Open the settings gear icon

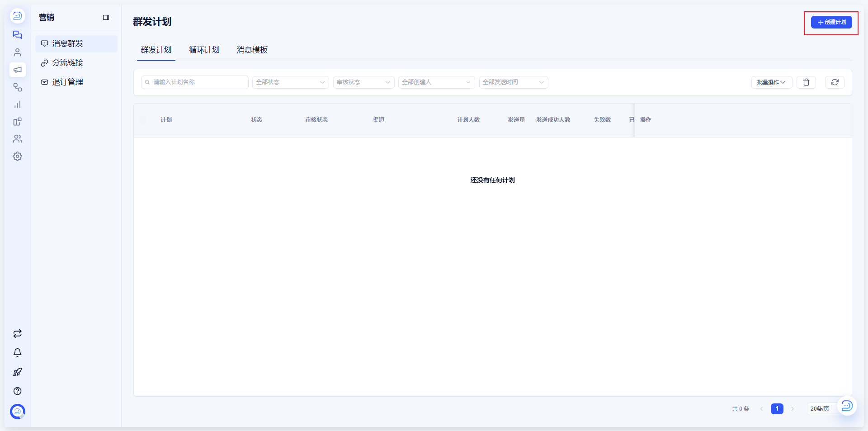tap(18, 156)
